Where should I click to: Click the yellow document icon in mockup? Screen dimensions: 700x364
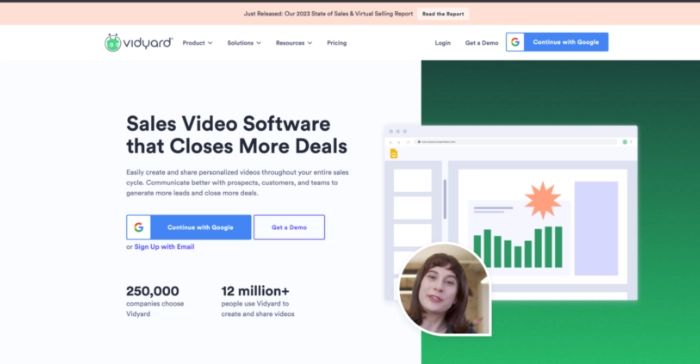[x=394, y=154]
